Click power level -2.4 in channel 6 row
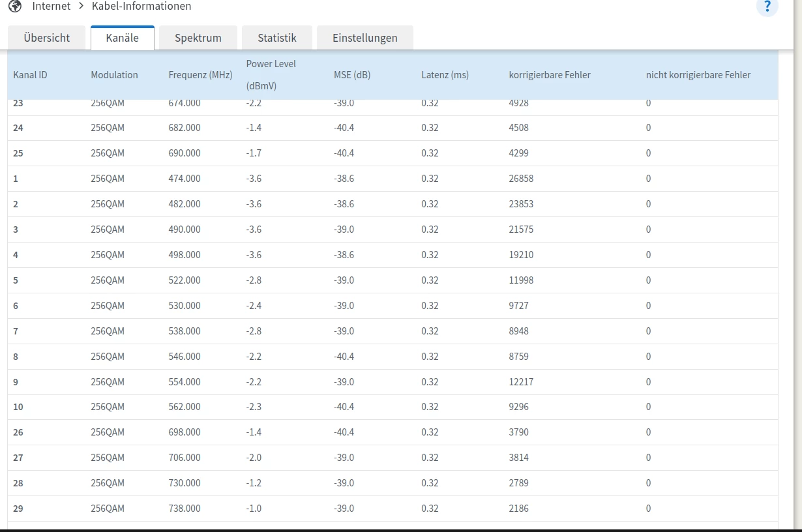Viewport: 802px width, 532px height. click(254, 306)
